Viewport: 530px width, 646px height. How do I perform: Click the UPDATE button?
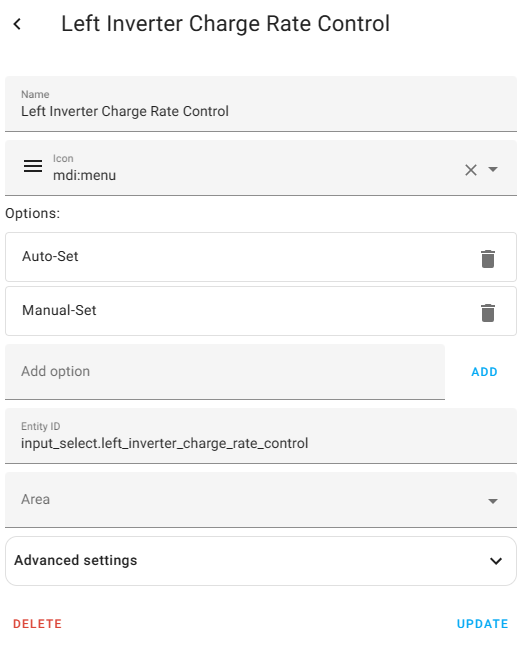pyautogui.click(x=482, y=624)
